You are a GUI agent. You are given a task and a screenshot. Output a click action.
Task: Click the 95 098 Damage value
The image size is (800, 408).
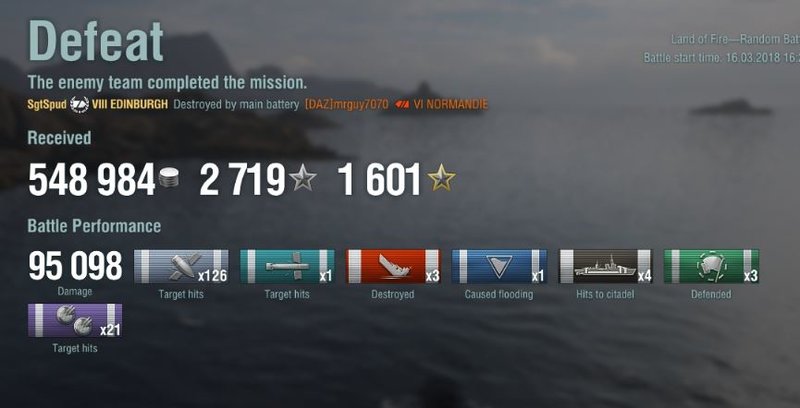tap(76, 266)
